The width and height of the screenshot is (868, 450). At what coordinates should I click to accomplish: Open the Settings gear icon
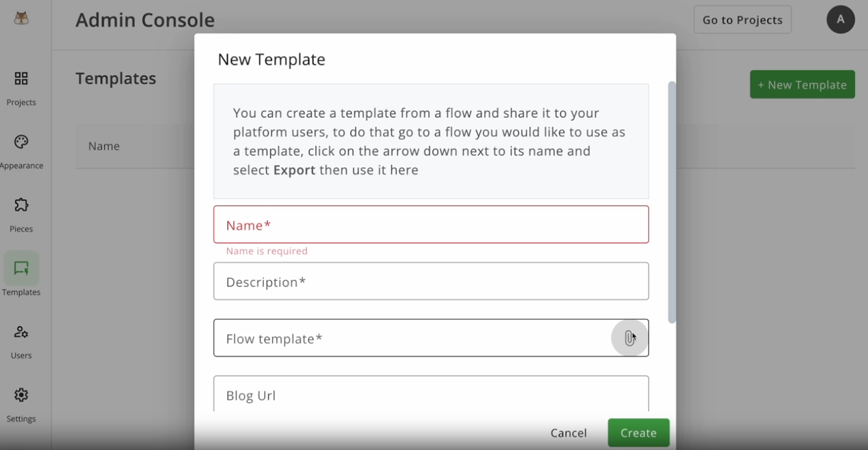point(21,395)
